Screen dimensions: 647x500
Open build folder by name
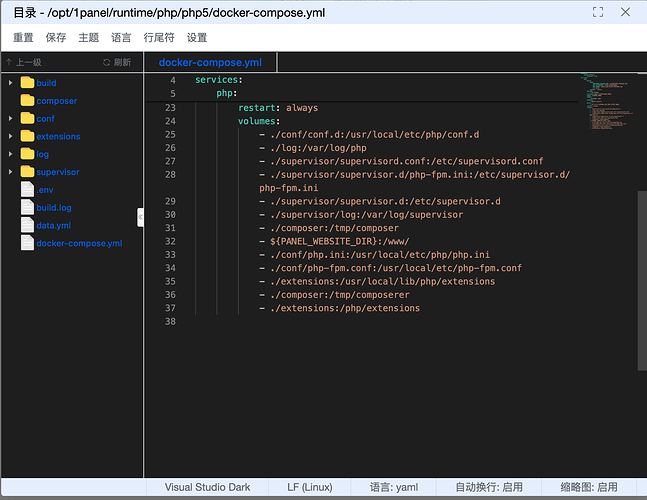coord(46,83)
